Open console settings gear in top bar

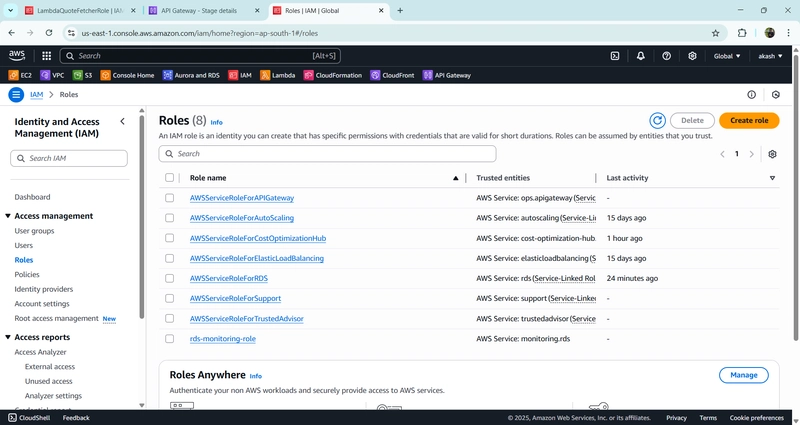click(692, 56)
